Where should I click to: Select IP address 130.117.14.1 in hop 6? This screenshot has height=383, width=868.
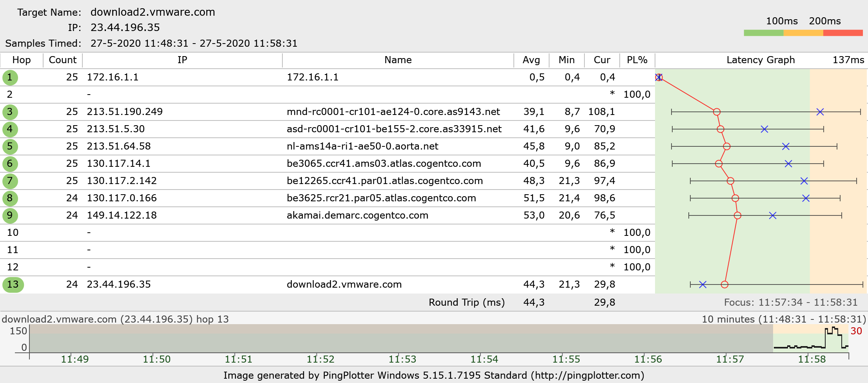click(118, 164)
